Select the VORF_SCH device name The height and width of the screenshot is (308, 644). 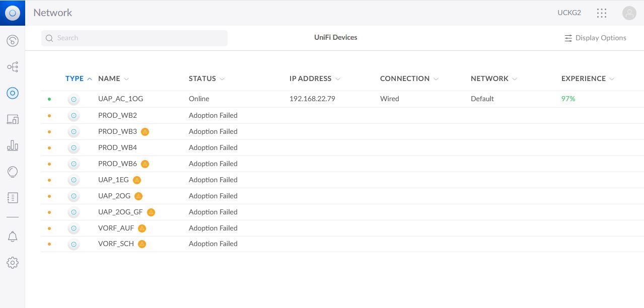pos(116,244)
